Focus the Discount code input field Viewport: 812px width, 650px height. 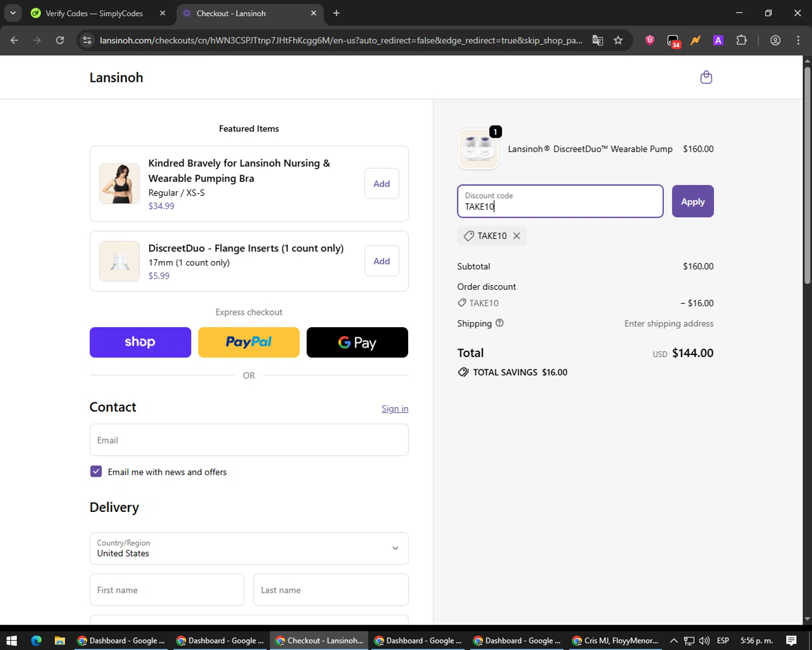coord(560,201)
